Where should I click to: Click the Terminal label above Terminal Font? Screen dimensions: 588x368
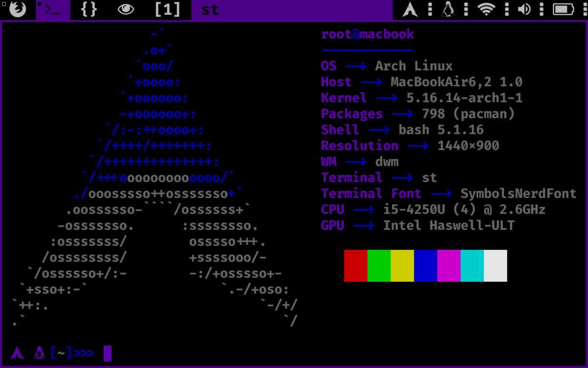352,178
